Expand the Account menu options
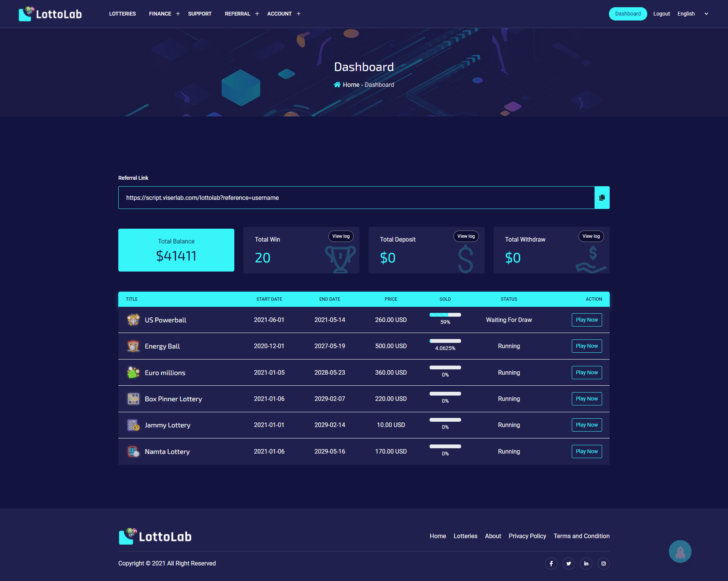The width and height of the screenshot is (728, 581). click(x=298, y=14)
